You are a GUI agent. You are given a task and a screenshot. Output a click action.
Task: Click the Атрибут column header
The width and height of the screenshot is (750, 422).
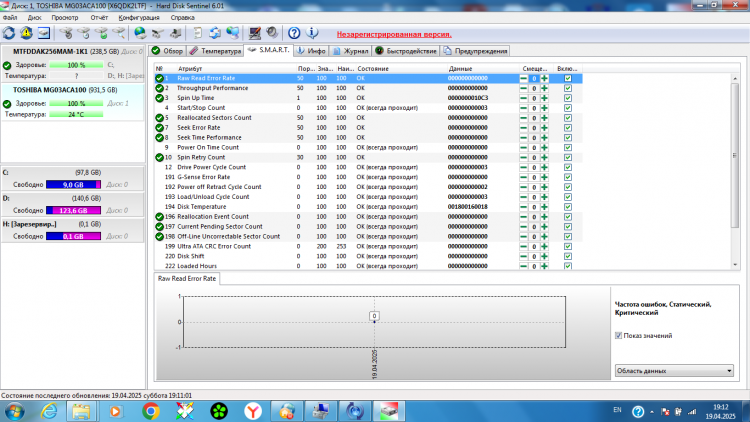236,69
